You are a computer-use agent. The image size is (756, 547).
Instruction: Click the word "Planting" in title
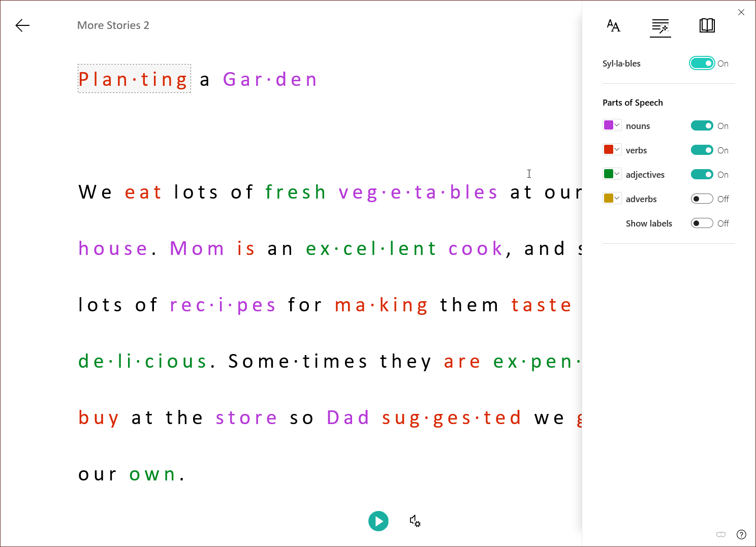(134, 79)
